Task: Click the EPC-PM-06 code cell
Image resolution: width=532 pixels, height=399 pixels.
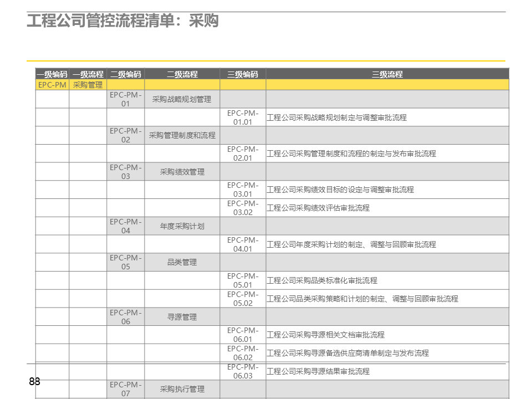Action: click(x=126, y=316)
